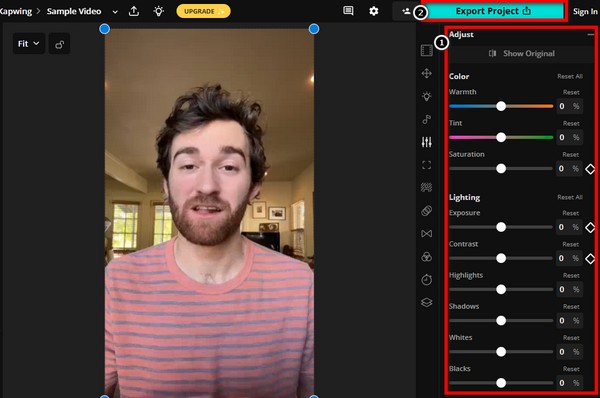
Task: Open the timing stopwatch icon in sidebar
Action: pyautogui.click(x=427, y=279)
